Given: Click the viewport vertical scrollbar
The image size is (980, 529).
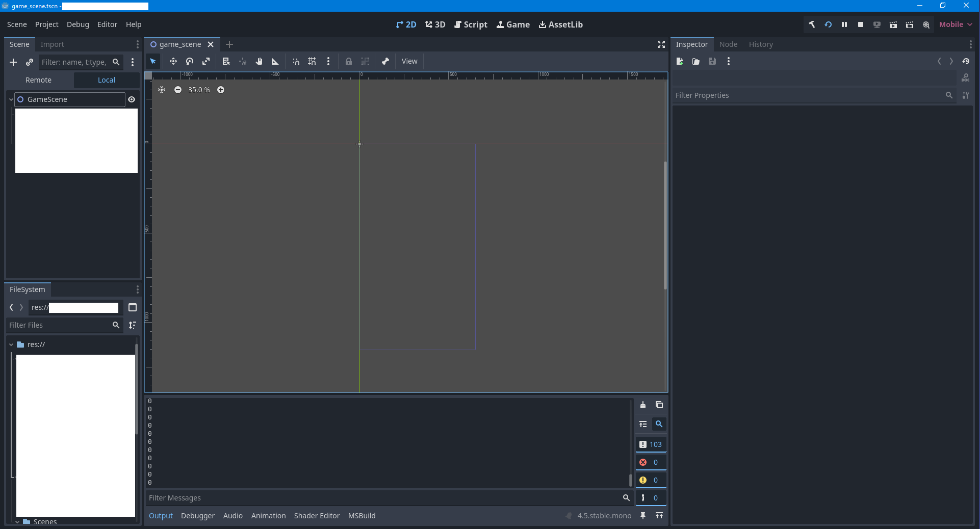Looking at the screenshot, I should click(665, 225).
